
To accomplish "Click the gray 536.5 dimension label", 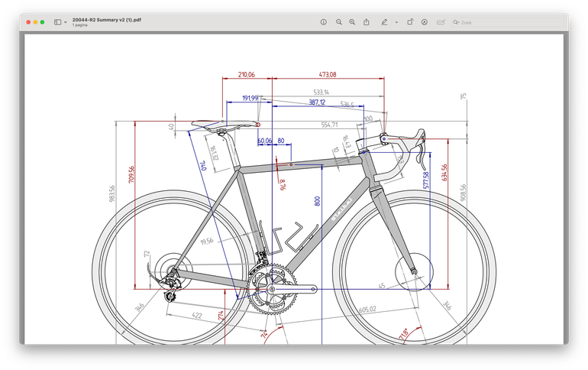I will [347, 104].
